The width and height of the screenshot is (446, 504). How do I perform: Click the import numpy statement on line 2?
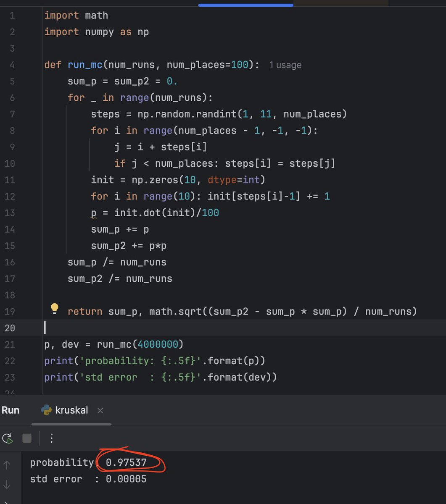(x=96, y=32)
